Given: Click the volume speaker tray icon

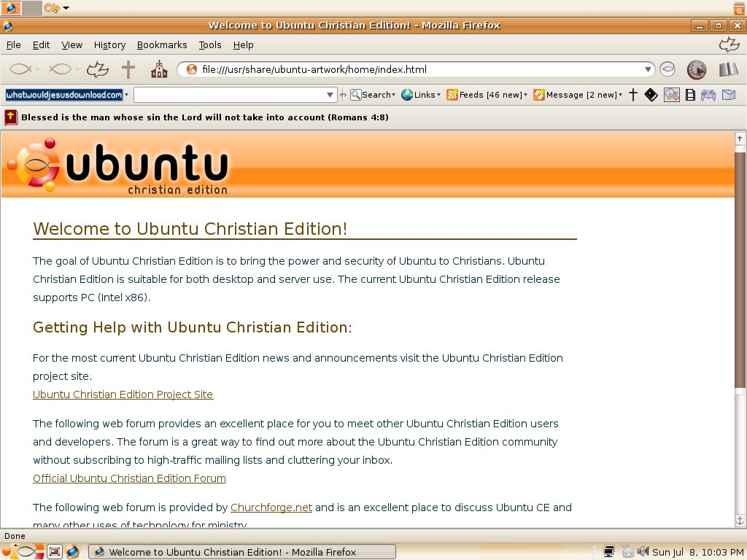Looking at the screenshot, I should 643,551.
